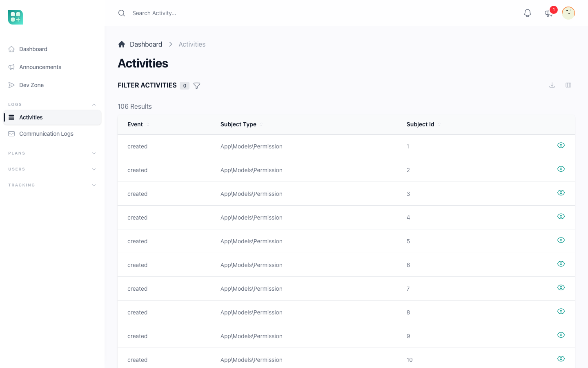Click Subject Id value 7
This screenshot has height=368, width=588.
click(408, 289)
